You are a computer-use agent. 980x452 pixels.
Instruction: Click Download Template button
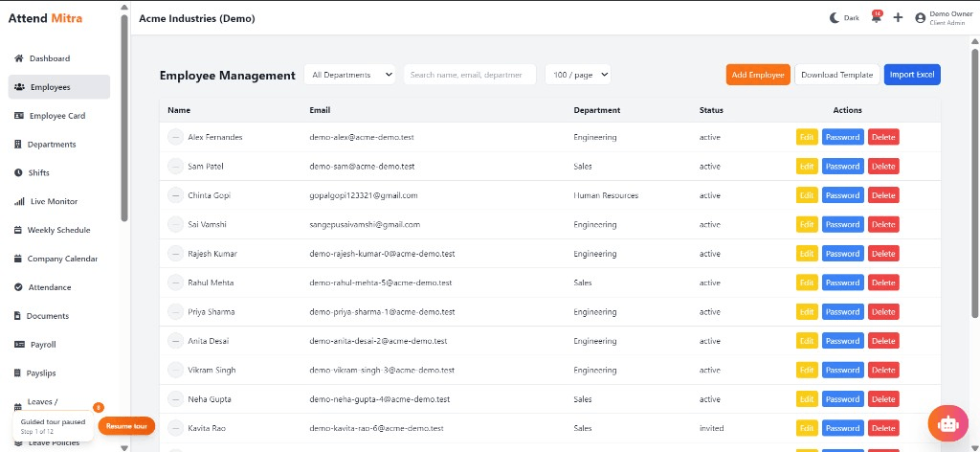[x=836, y=75]
